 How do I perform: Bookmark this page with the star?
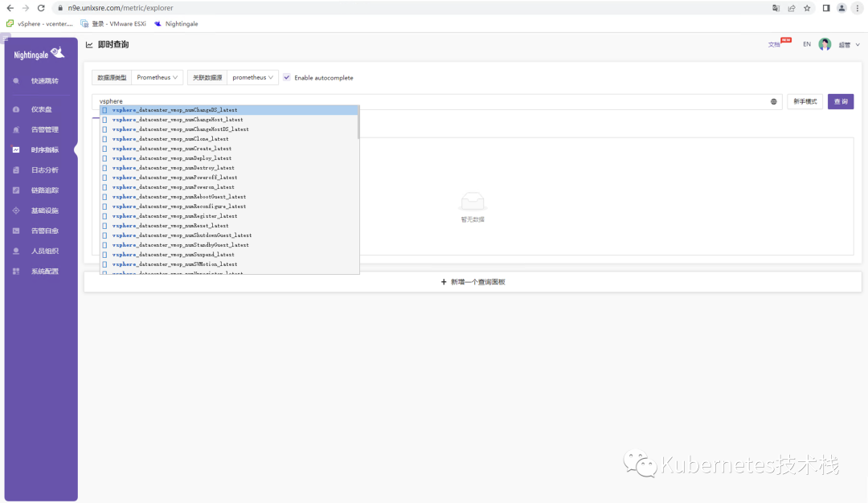[807, 8]
